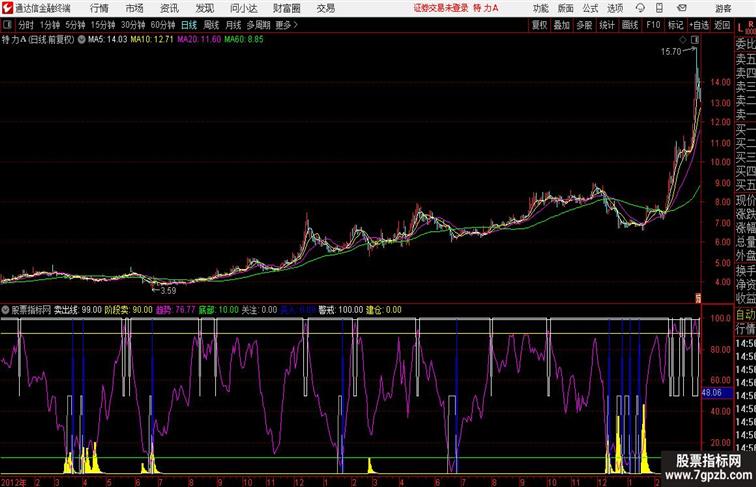Click the 叠加 overlay button

click(562, 25)
